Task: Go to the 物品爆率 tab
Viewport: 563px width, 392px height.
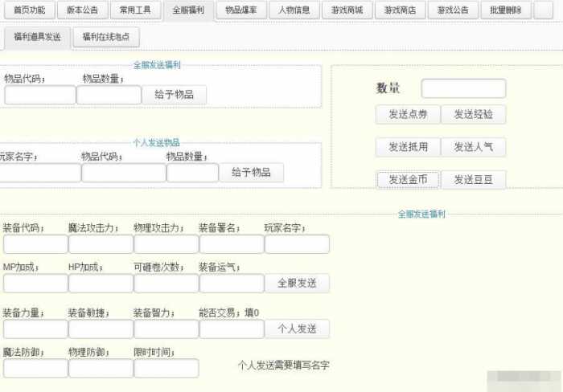Action: [x=241, y=10]
